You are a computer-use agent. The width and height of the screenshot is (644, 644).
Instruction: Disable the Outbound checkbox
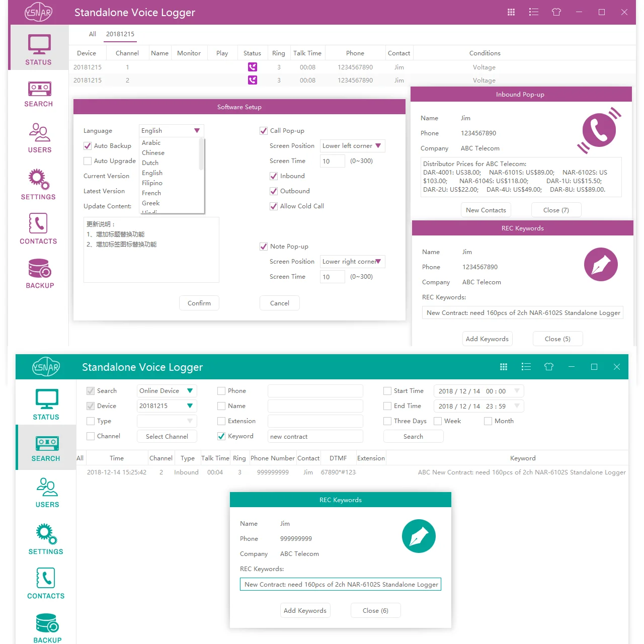pos(273,191)
